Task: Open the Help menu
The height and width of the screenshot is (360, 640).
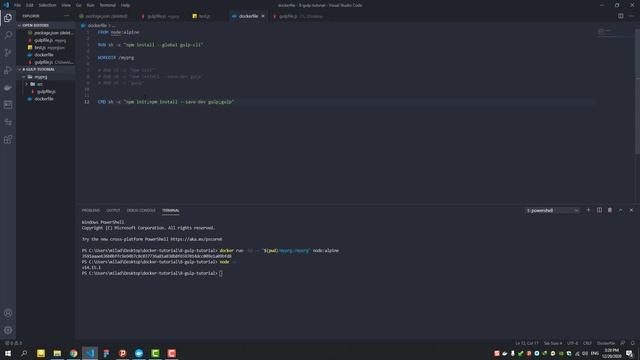Action: 125,5
